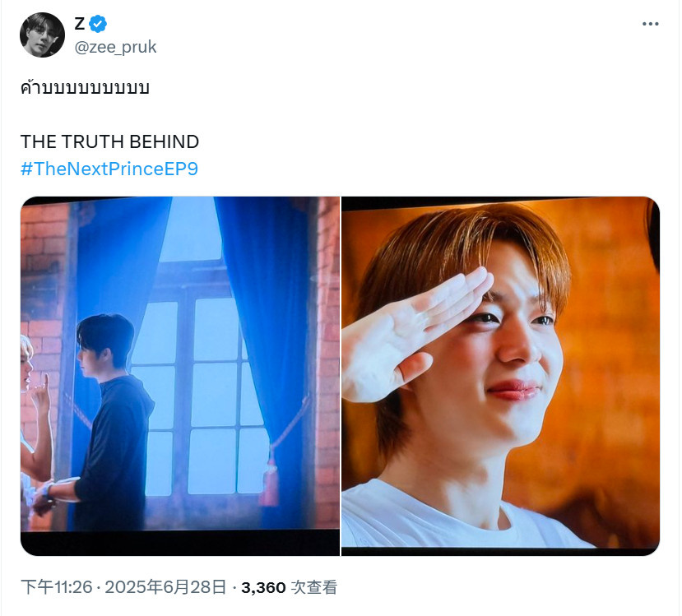The height and width of the screenshot is (616, 682).
Task: Open the profile avatar picture
Action: click(x=42, y=35)
